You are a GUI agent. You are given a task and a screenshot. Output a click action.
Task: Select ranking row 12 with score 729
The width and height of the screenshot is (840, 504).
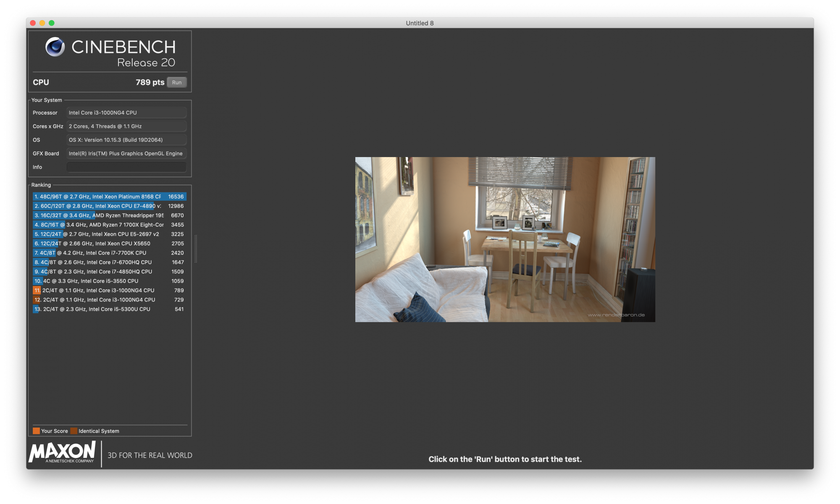coord(110,300)
